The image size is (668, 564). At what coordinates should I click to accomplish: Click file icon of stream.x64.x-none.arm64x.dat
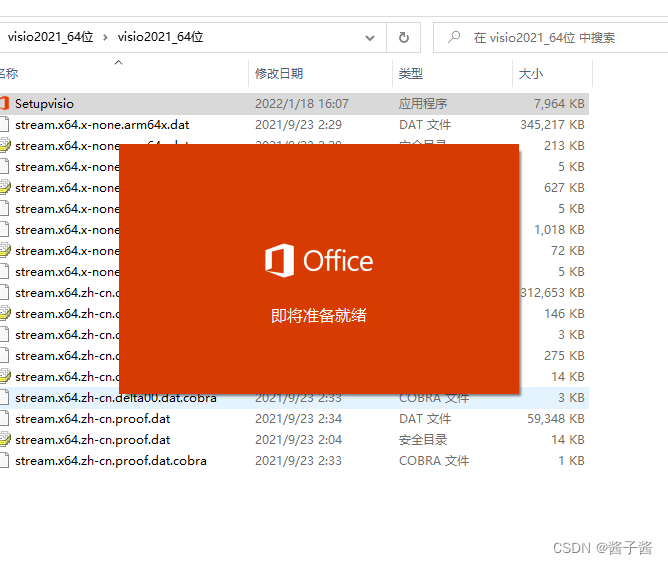pyautogui.click(x=4, y=124)
